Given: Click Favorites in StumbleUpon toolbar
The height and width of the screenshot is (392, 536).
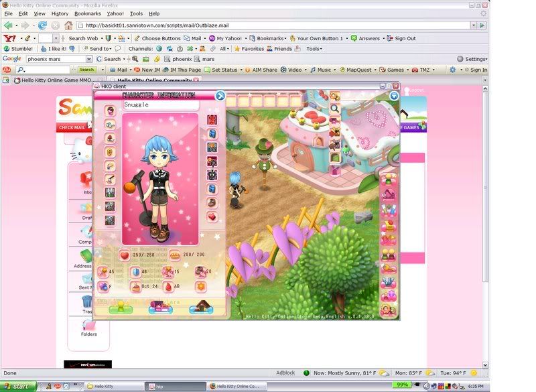Looking at the screenshot, I should 249,49.
